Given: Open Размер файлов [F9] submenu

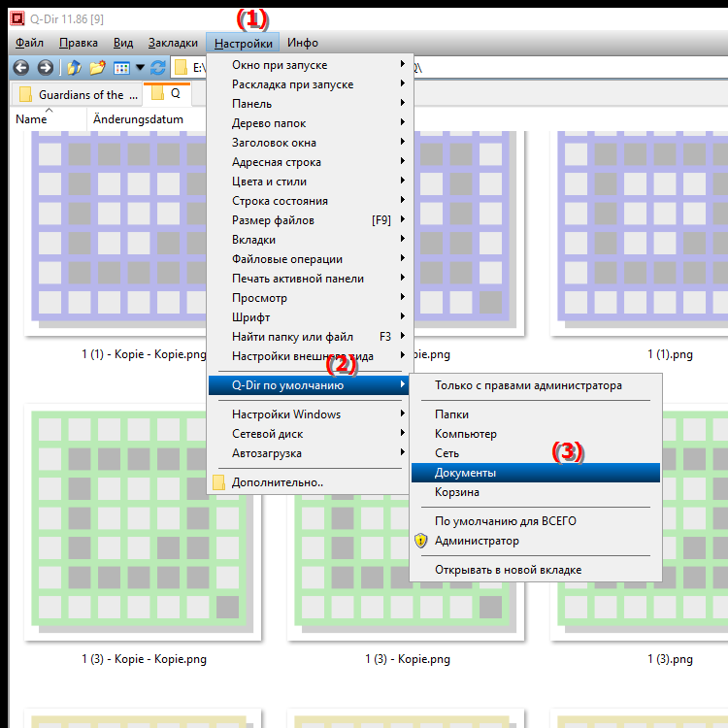Looking at the screenshot, I should tap(309, 220).
